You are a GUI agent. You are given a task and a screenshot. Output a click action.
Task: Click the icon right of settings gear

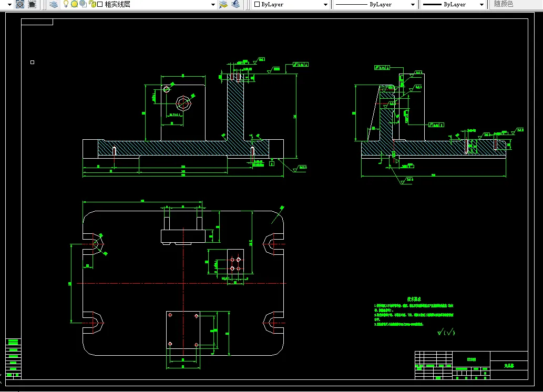pos(32,4)
